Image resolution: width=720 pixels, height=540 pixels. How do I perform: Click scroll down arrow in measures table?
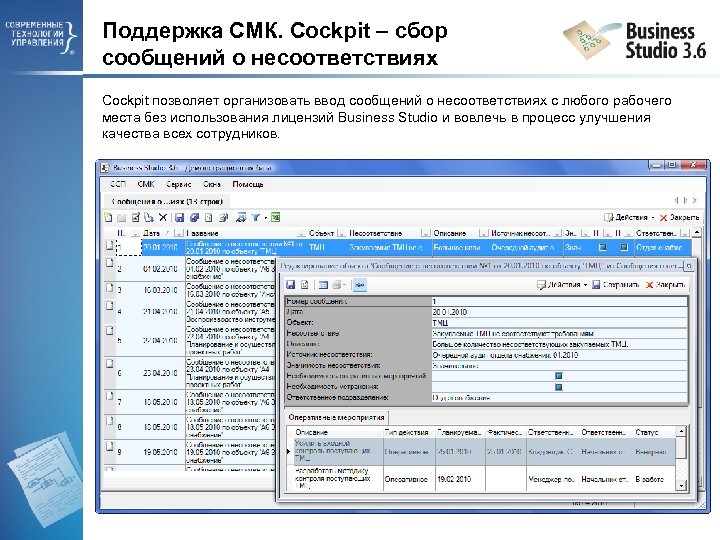[681, 485]
